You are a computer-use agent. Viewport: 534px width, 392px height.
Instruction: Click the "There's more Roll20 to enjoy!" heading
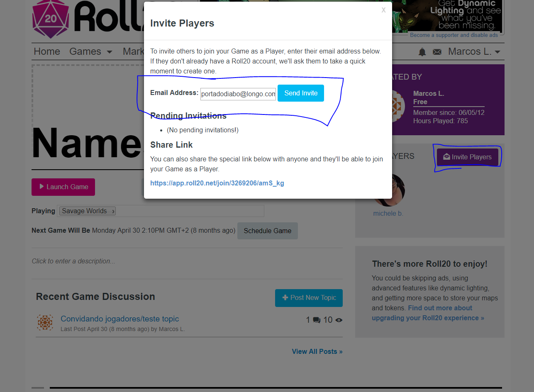[430, 264]
